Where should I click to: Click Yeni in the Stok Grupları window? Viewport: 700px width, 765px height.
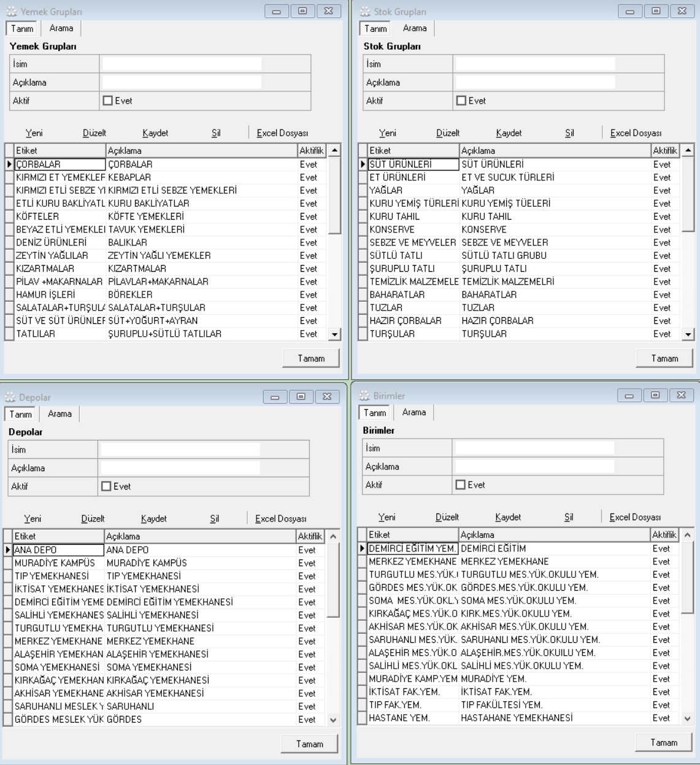coord(388,133)
